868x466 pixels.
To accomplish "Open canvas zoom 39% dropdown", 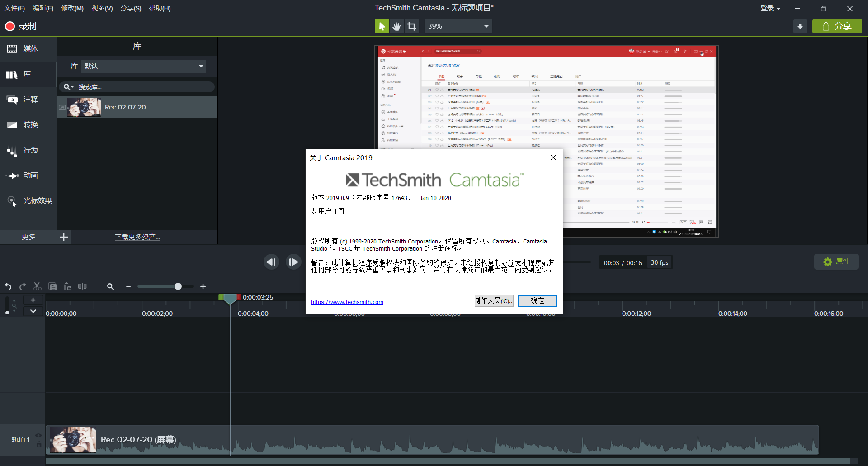I will pos(458,26).
